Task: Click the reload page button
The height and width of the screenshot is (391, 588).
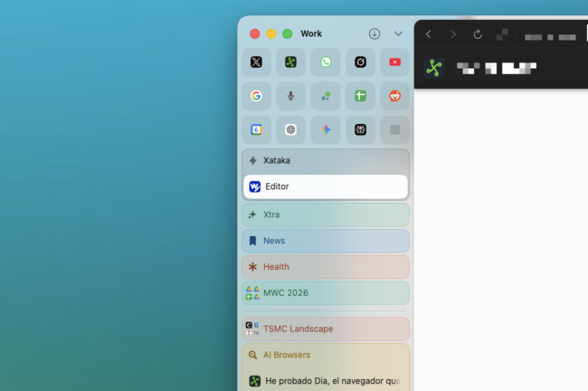Action: (478, 34)
